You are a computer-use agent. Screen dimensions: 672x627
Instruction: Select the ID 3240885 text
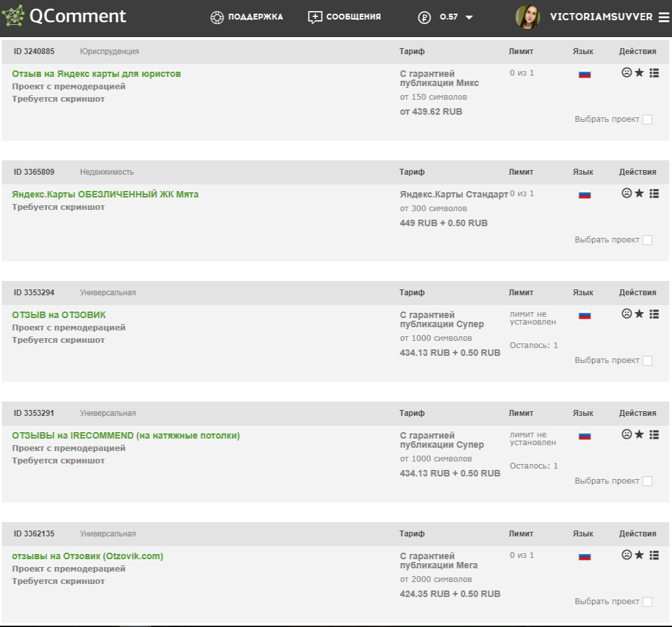(x=34, y=51)
